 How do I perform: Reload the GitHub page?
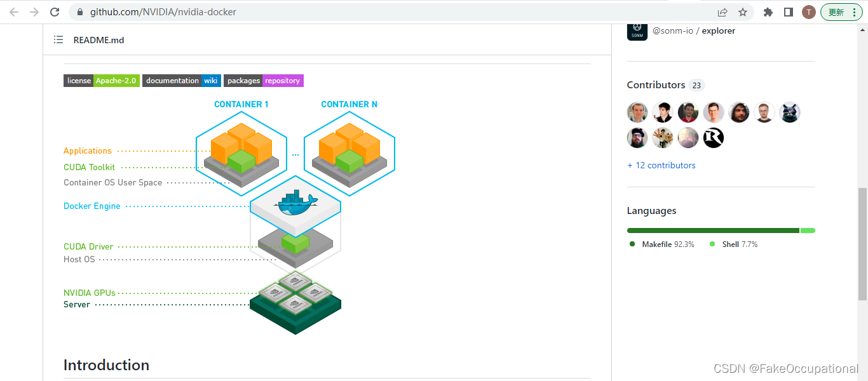click(55, 12)
